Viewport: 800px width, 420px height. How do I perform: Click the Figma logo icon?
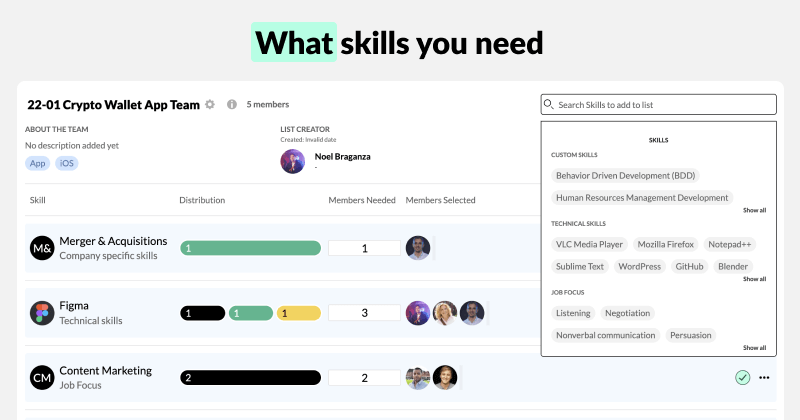(42, 313)
